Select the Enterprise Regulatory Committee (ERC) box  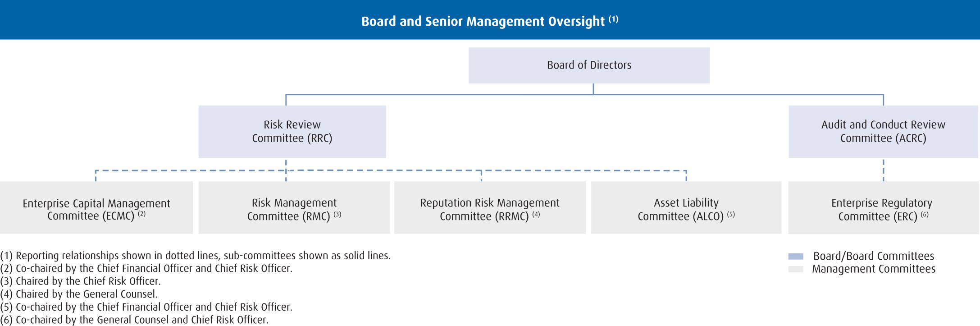(x=882, y=208)
